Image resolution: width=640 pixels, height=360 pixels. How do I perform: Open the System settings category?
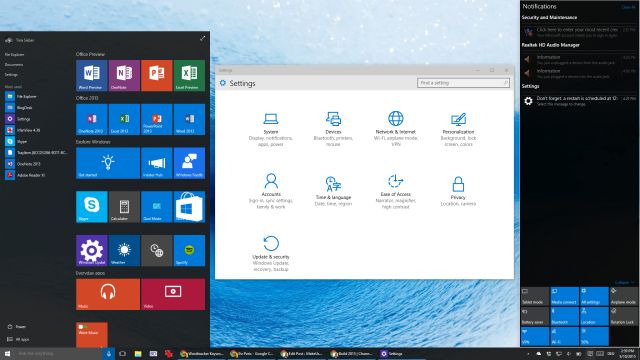point(271,129)
